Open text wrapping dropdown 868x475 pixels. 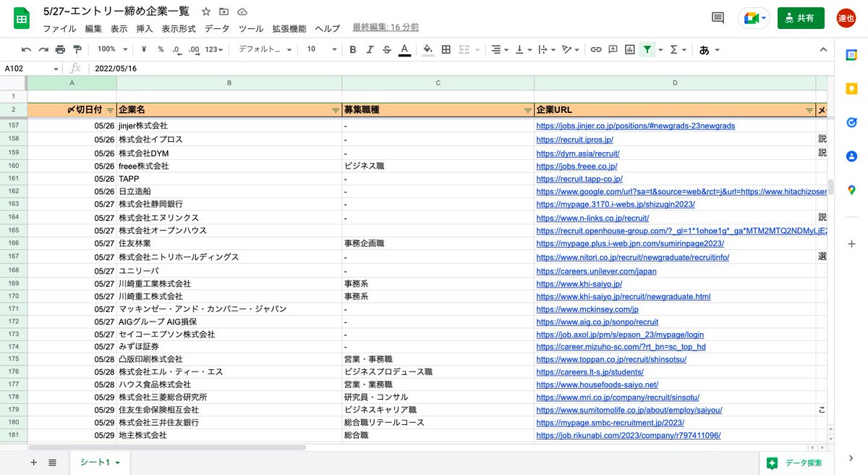tap(547, 49)
